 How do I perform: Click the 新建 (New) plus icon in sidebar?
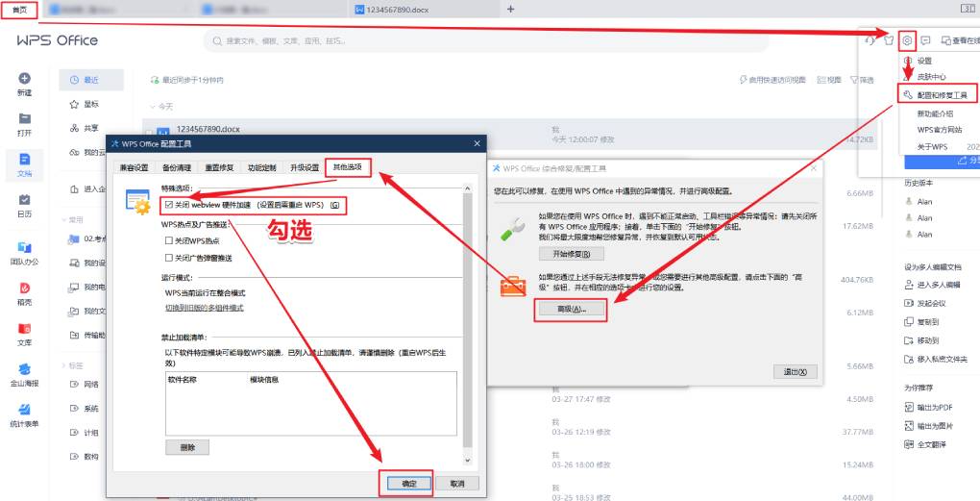click(x=24, y=79)
